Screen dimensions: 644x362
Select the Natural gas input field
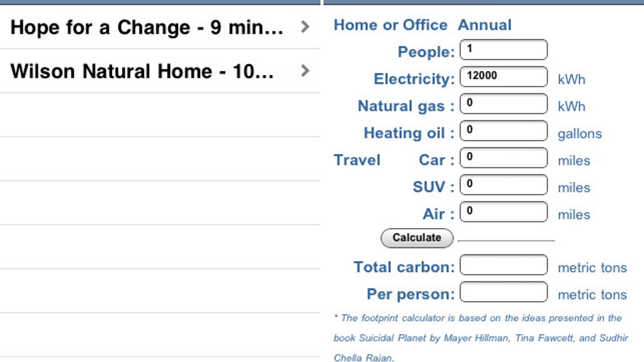503,104
